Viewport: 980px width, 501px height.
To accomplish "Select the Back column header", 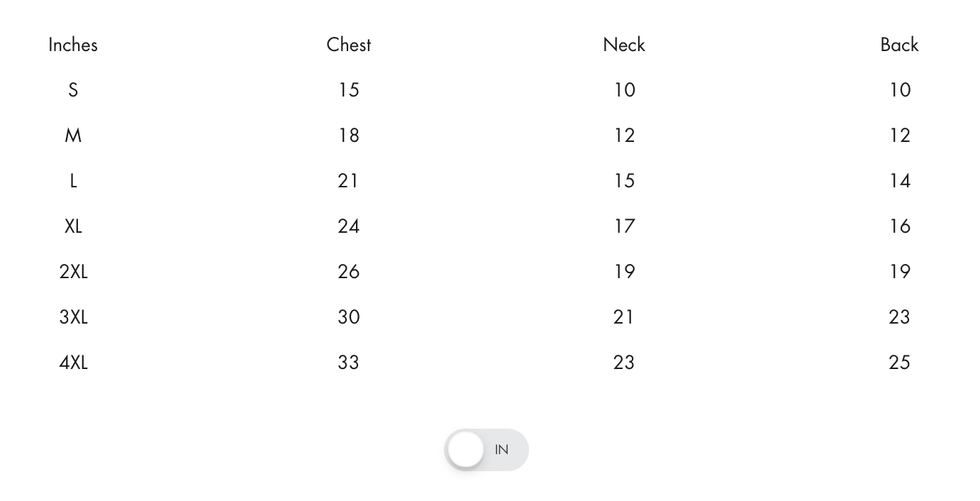I will [899, 45].
